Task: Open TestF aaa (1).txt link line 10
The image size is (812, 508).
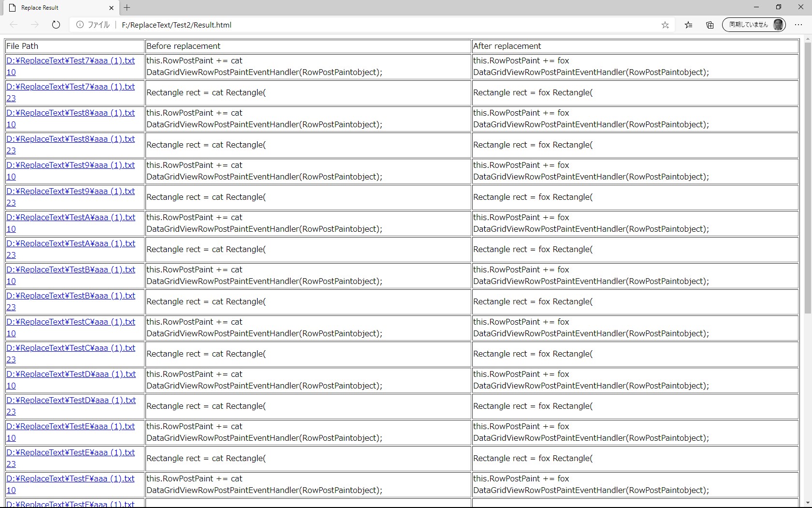Action: (71, 484)
